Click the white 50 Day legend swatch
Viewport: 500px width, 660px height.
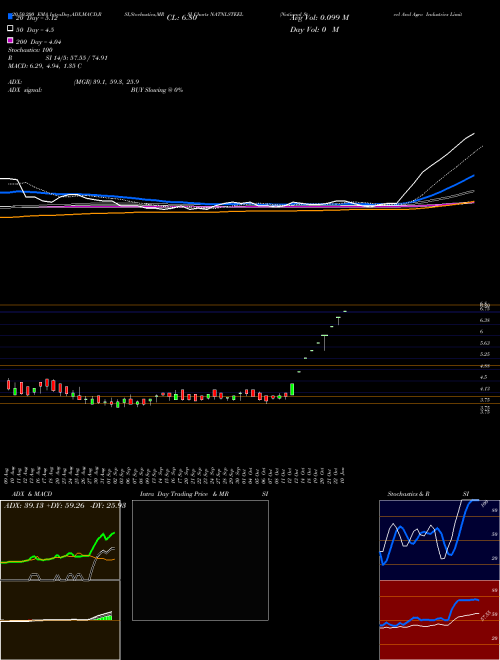(x=10, y=29)
